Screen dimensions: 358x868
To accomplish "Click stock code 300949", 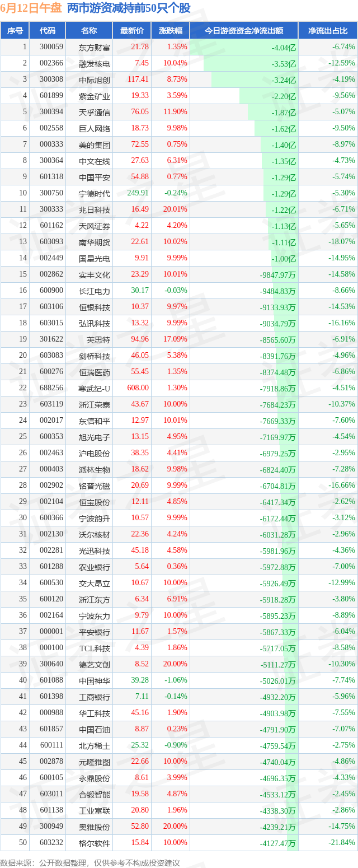I will (x=51, y=827).
